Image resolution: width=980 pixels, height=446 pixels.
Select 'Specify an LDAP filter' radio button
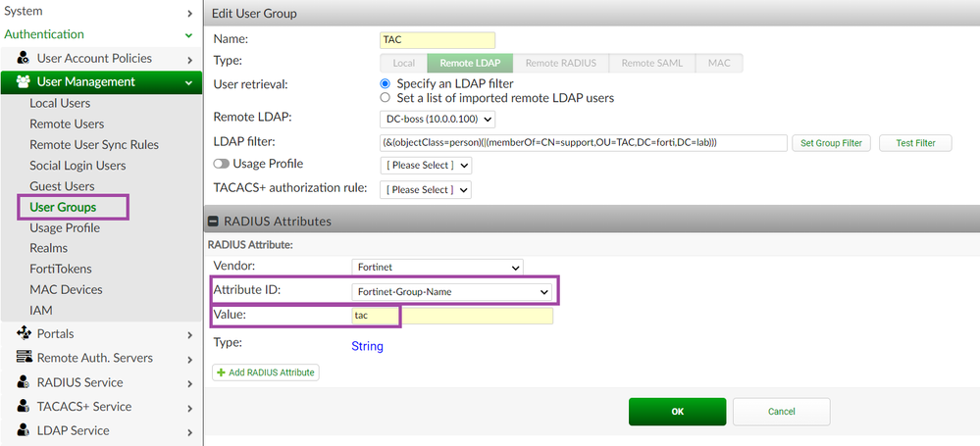click(386, 84)
